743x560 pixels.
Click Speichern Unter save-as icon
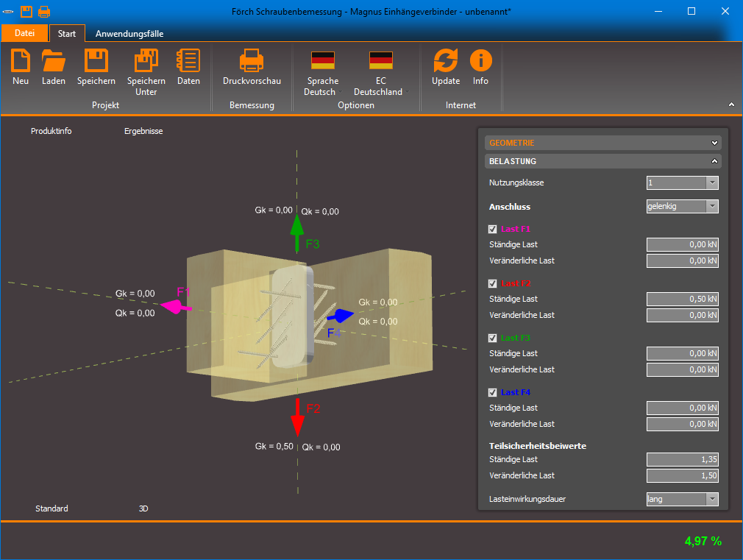click(x=146, y=60)
